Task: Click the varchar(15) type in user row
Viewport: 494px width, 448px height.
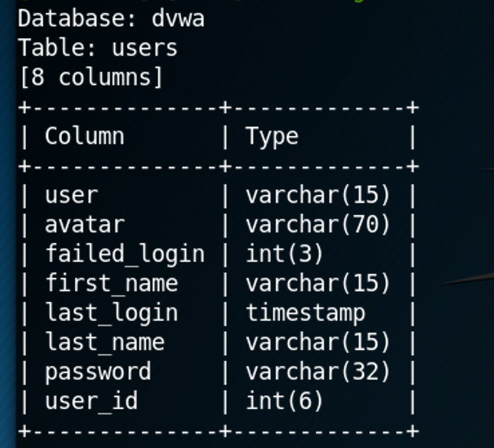Action: click(x=318, y=195)
